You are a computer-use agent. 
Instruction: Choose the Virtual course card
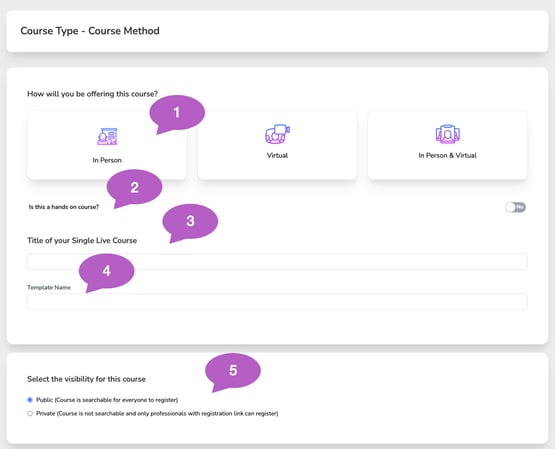[277, 145]
